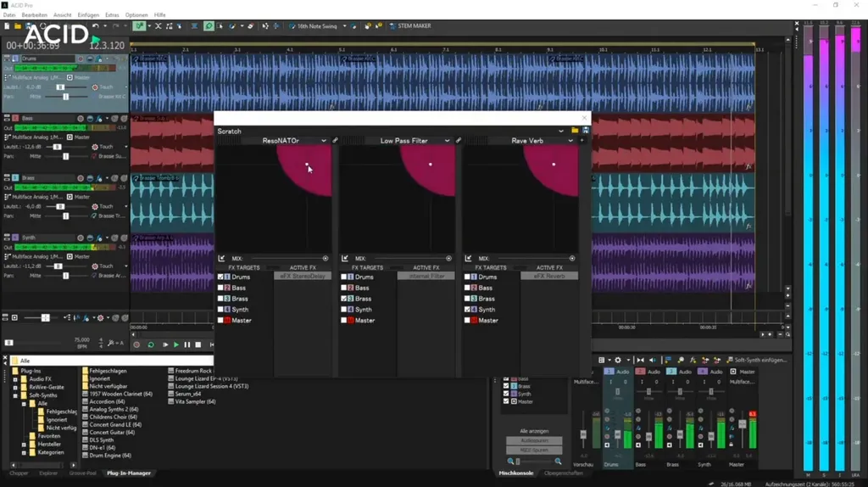This screenshot has height=487, width=868.
Task: Open the Datei menu
Action: [x=9, y=15]
